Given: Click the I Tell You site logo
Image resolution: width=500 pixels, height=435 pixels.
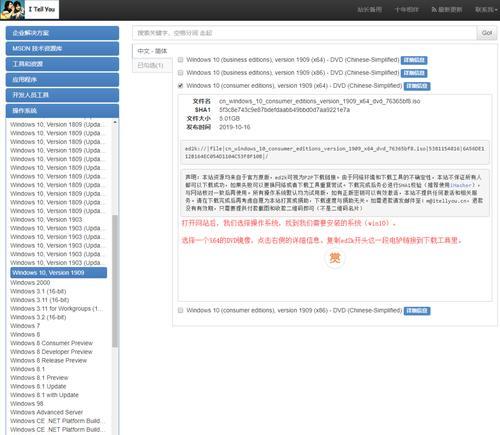Looking at the screenshot, I should [x=29, y=9].
